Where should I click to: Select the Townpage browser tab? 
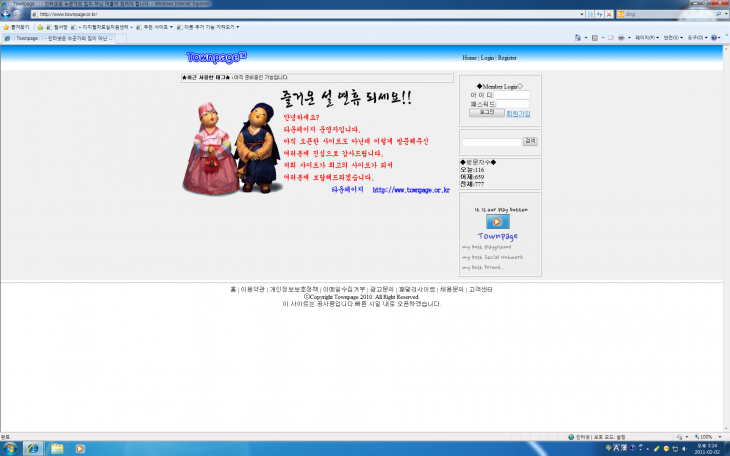click(58, 38)
